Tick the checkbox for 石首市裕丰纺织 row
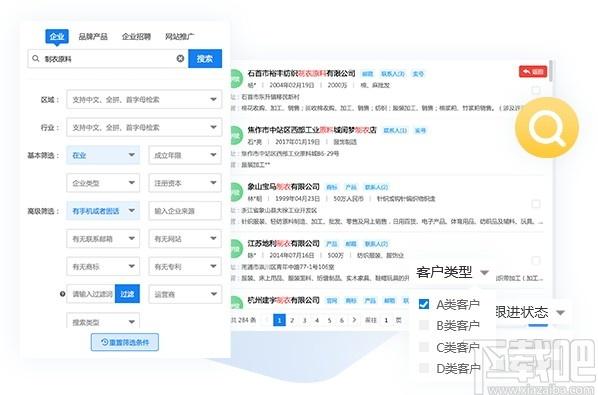This screenshot has width=598, height=395. tap(536, 90)
